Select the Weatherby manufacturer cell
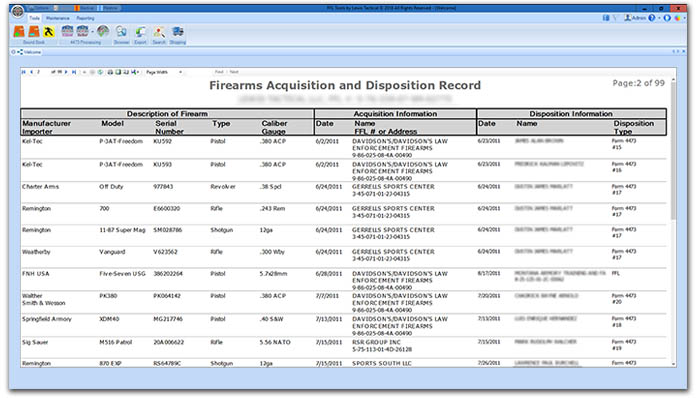Viewport: 700px width, 398px height. point(36,252)
